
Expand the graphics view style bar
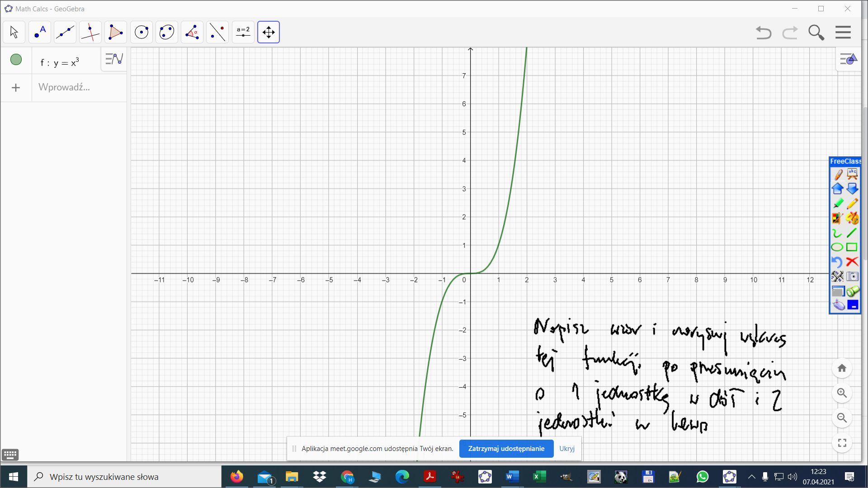pyautogui.click(x=848, y=59)
